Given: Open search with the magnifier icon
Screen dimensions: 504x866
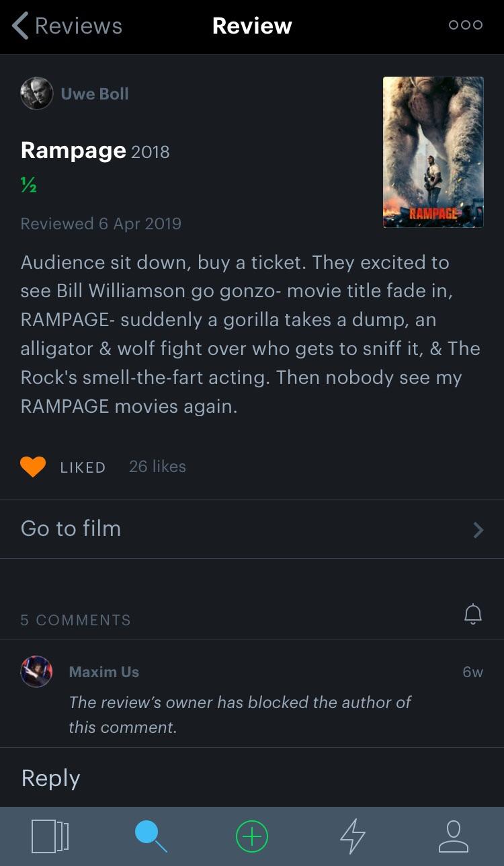Looking at the screenshot, I should (151, 836).
